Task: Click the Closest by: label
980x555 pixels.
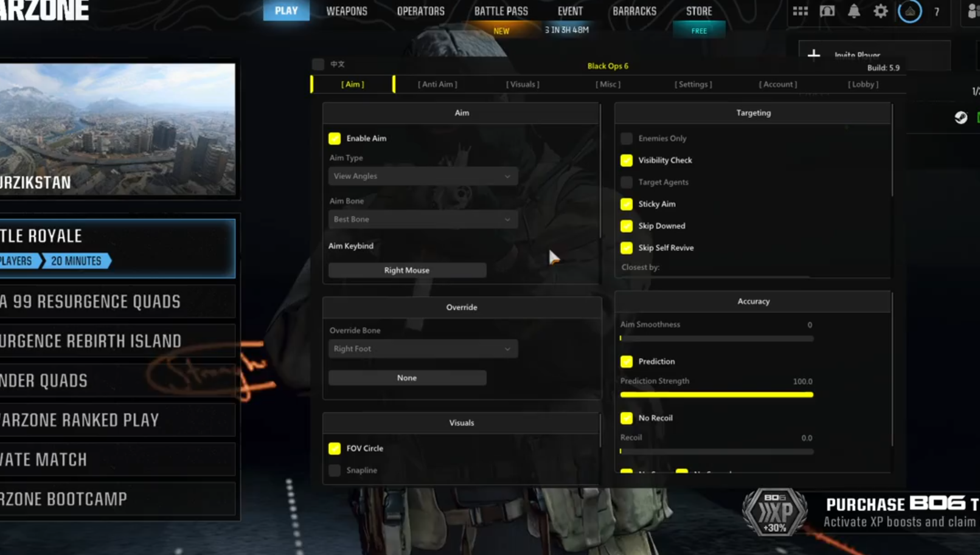Action: point(640,267)
